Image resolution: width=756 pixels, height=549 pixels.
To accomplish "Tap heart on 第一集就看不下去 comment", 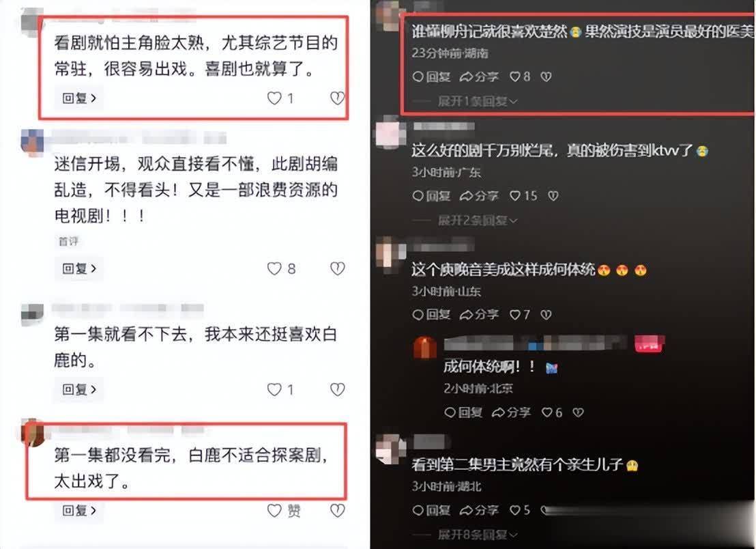I will 274,390.
